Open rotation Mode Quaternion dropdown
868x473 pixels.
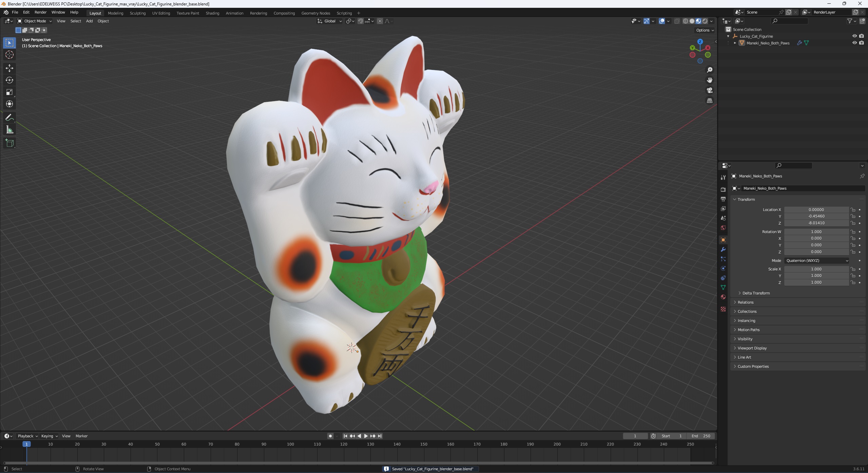point(817,261)
